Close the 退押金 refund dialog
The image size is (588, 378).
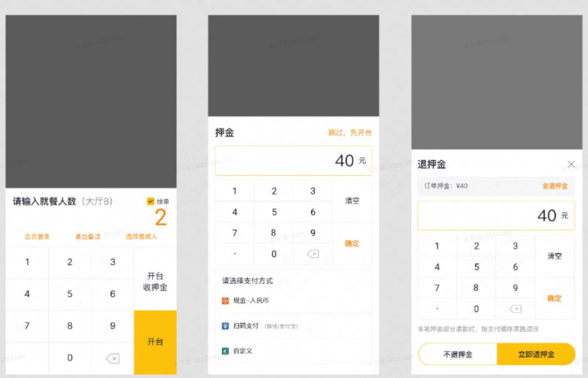pyautogui.click(x=571, y=164)
